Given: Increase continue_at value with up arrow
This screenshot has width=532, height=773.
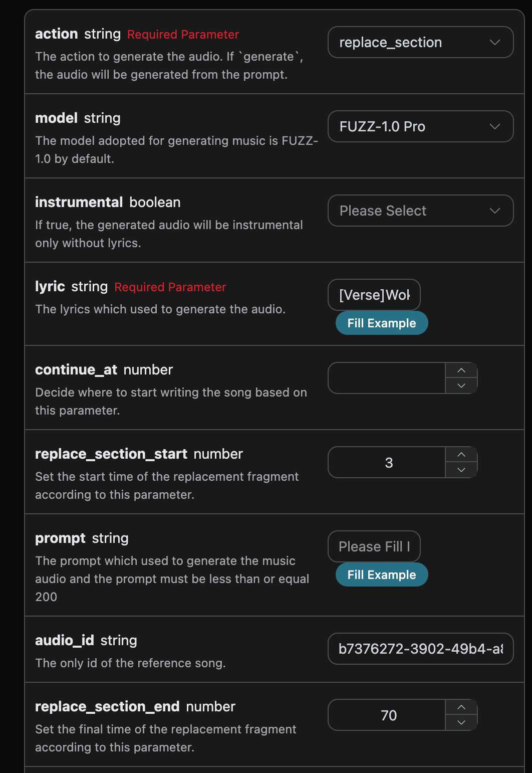Looking at the screenshot, I should click(461, 370).
